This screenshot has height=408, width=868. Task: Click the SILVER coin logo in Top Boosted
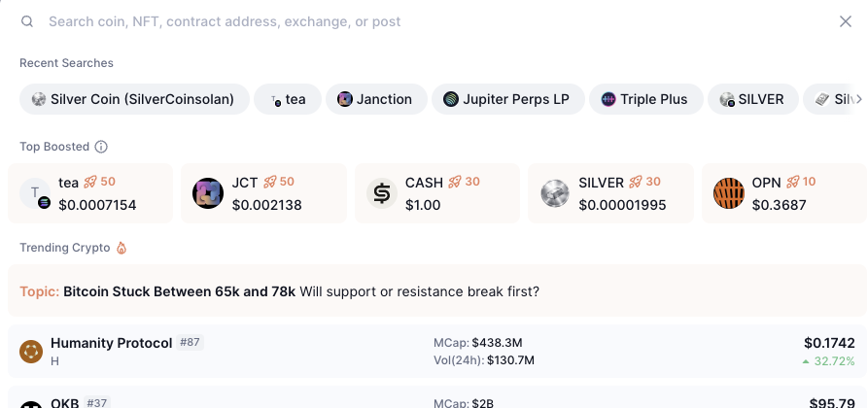coord(555,193)
